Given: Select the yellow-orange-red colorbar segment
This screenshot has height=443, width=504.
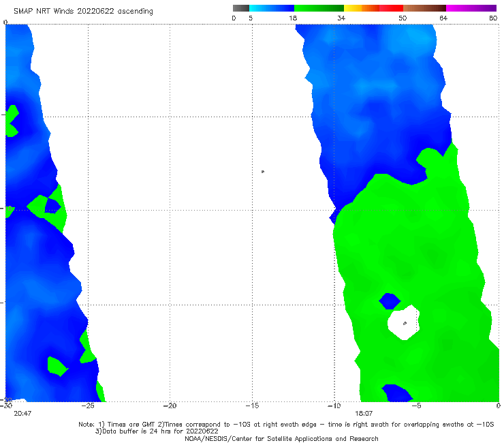Looking at the screenshot, I should pos(373,8).
